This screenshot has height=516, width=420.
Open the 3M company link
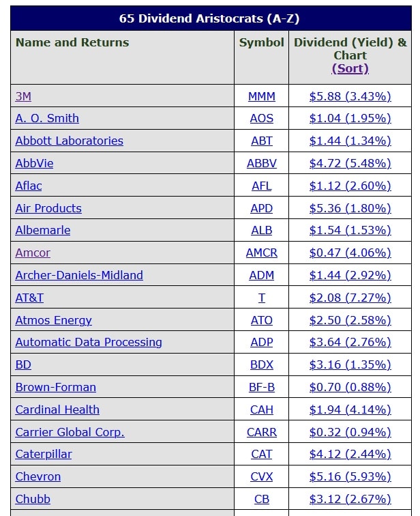click(23, 96)
